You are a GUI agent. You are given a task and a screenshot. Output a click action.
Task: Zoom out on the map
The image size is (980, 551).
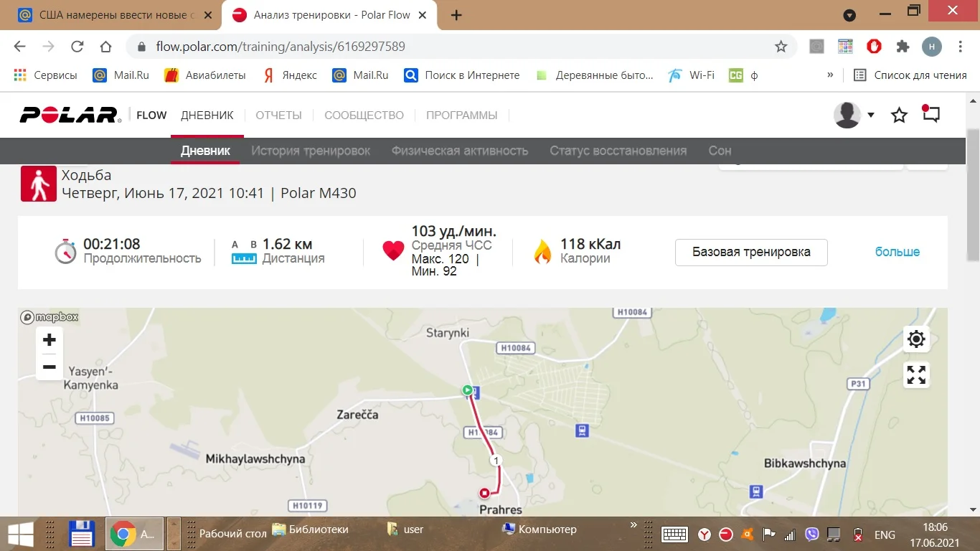(x=50, y=367)
